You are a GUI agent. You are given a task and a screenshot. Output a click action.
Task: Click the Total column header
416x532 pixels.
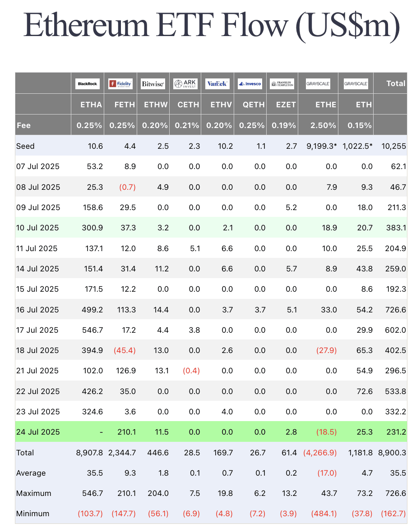pyautogui.click(x=396, y=83)
